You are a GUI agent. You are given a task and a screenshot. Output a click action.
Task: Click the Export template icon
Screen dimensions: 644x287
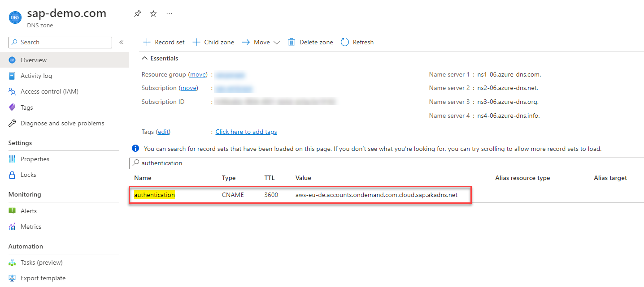pyautogui.click(x=12, y=278)
